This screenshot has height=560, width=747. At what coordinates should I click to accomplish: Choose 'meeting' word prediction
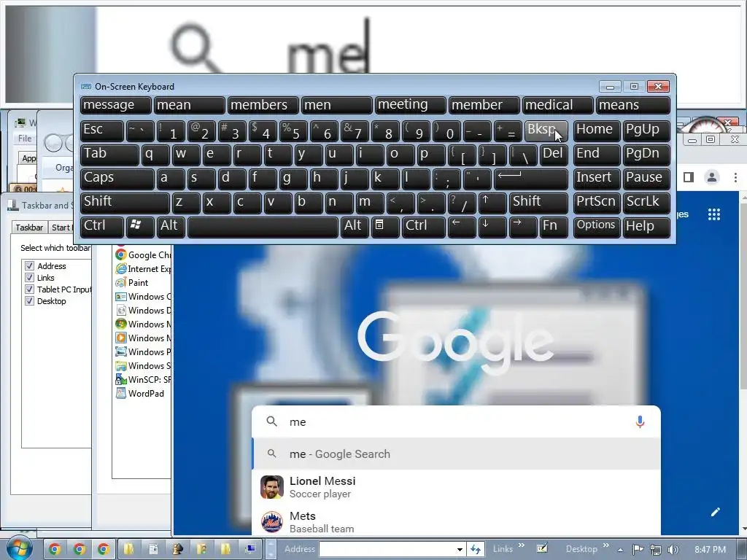[x=410, y=105]
